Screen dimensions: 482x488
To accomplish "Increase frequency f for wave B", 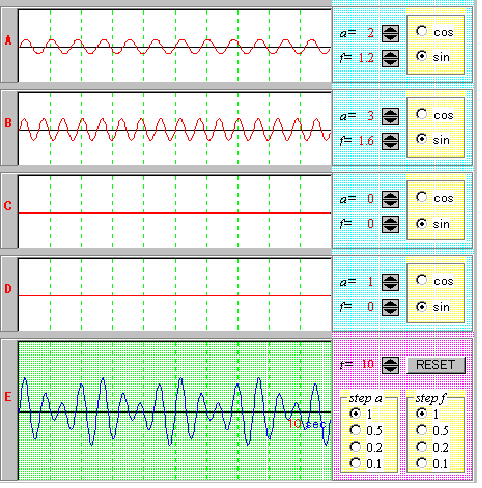I will point(390,137).
